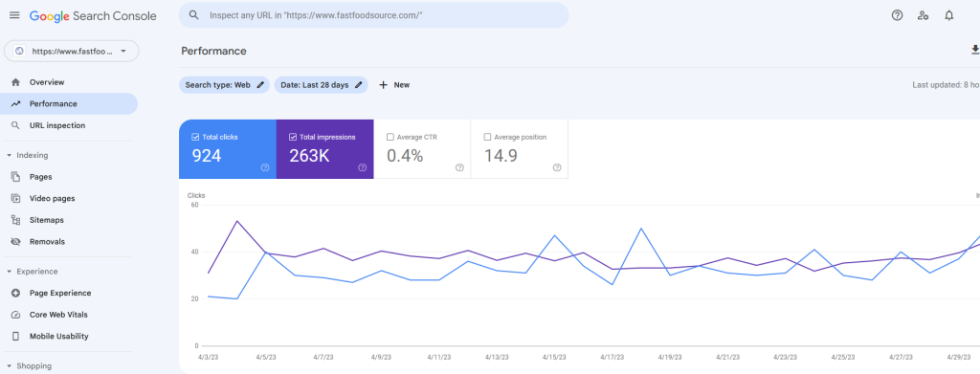
Task: Edit the Date: Last 28 days filter
Action: 322,85
